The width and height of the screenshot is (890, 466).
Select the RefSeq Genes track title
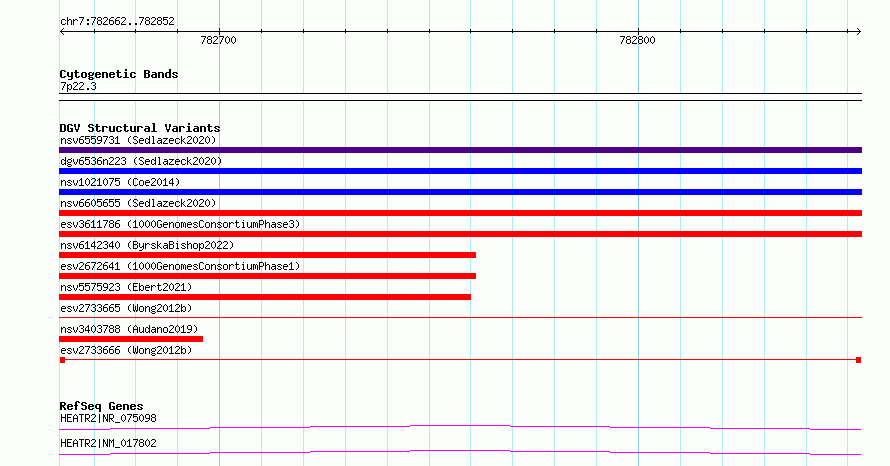101,406
